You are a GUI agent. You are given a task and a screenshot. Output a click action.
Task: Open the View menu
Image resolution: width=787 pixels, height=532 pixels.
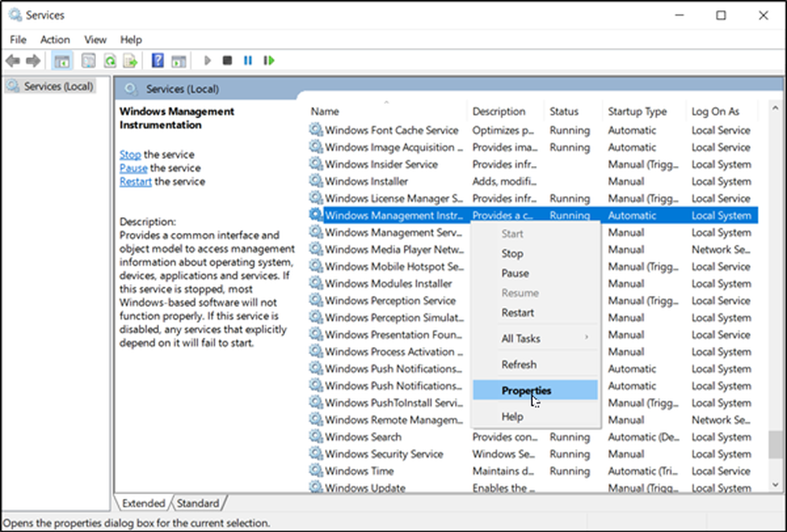coord(95,39)
